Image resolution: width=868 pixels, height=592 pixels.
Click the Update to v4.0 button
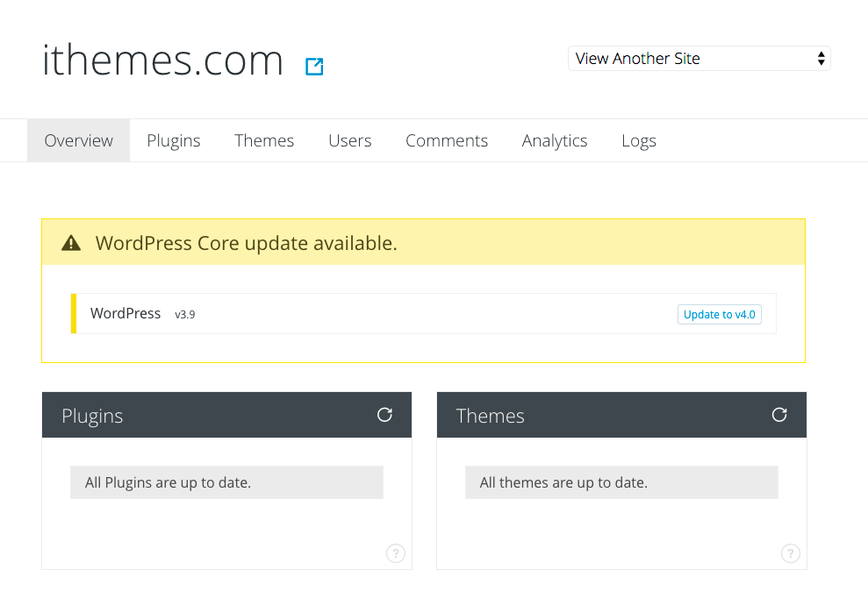tap(719, 314)
